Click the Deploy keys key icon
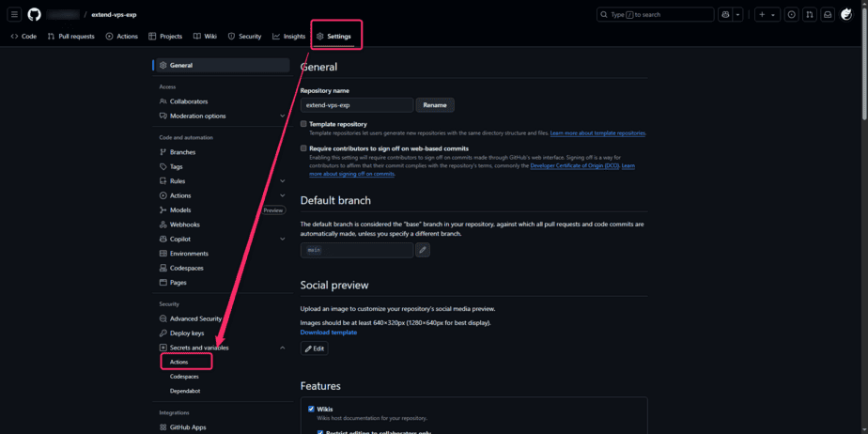The width and height of the screenshot is (868, 434). (x=163, y=333)
